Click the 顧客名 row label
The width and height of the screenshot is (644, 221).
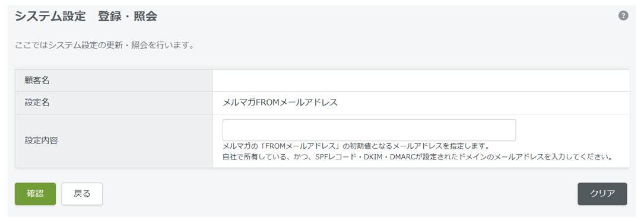[x=37, y=81]
